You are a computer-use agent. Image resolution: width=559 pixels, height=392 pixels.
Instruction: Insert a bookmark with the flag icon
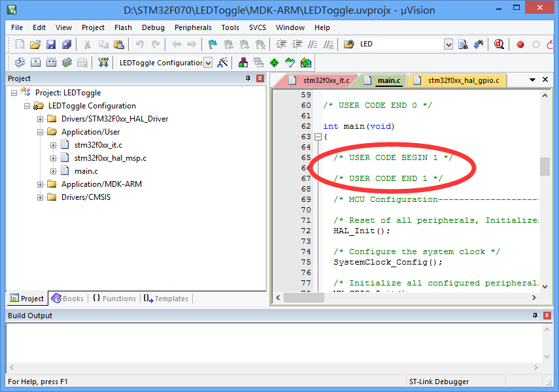tap(212, 44)
